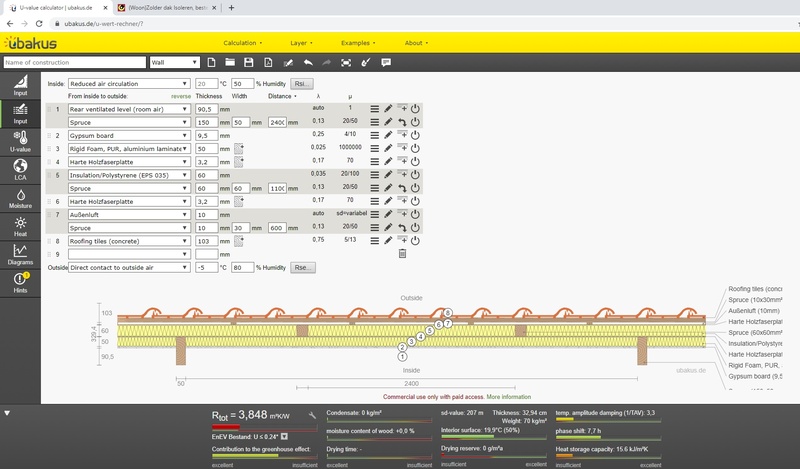Delete empty layer 9 with trash icon
This screenshot has width=800, height=469.
pos(402,254)
